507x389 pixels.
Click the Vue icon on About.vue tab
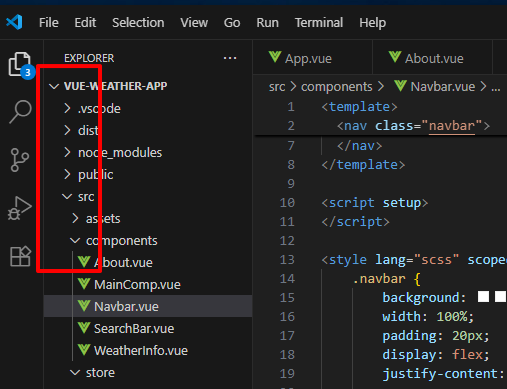[x=395, y=57]
